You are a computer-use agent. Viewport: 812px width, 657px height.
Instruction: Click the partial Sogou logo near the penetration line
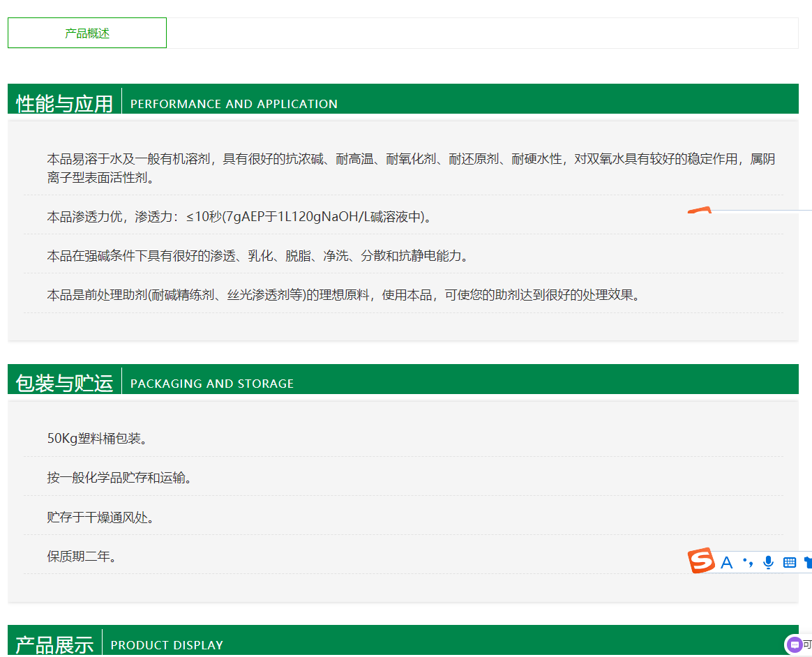699,210
